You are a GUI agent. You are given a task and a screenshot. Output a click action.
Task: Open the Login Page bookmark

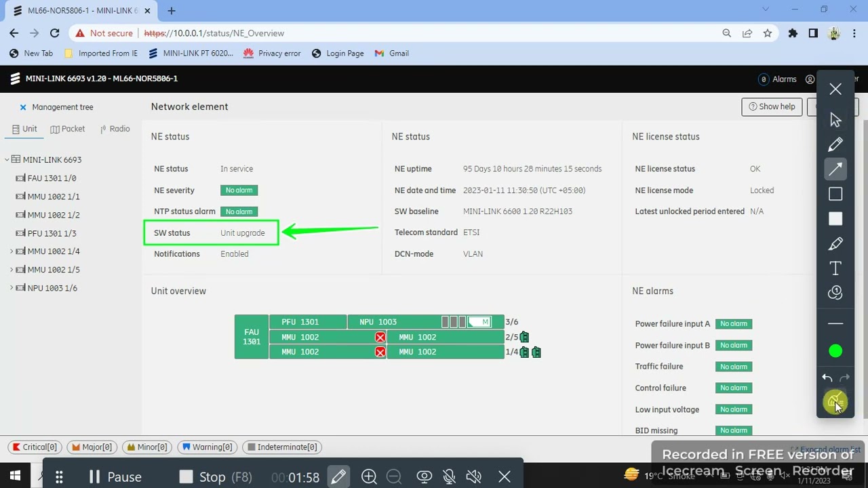coord(338,54)
